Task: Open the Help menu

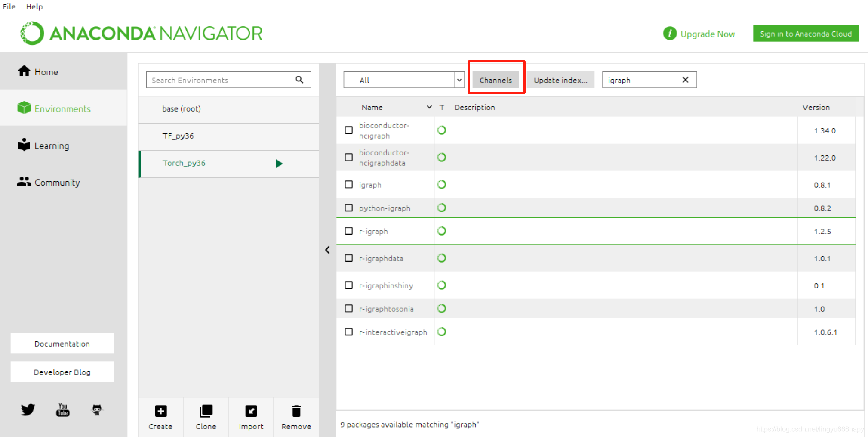Action: (x=34, y=6)
